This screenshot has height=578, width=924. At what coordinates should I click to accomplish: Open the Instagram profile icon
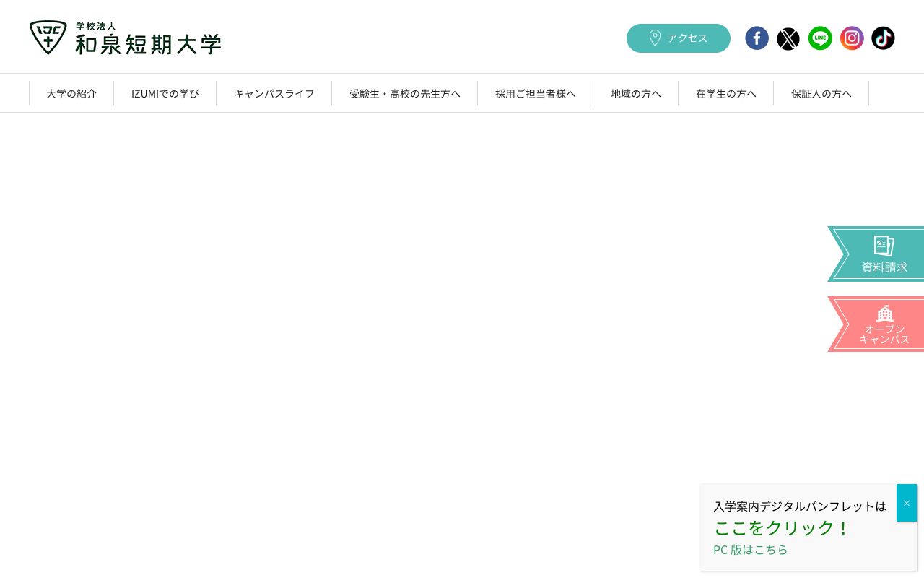point(852,38)
